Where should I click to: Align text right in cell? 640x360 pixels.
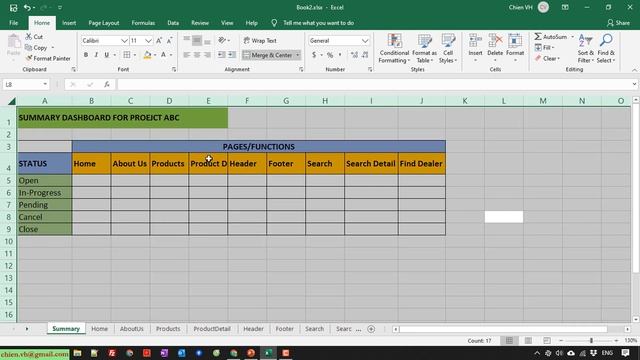coord(207,55)
